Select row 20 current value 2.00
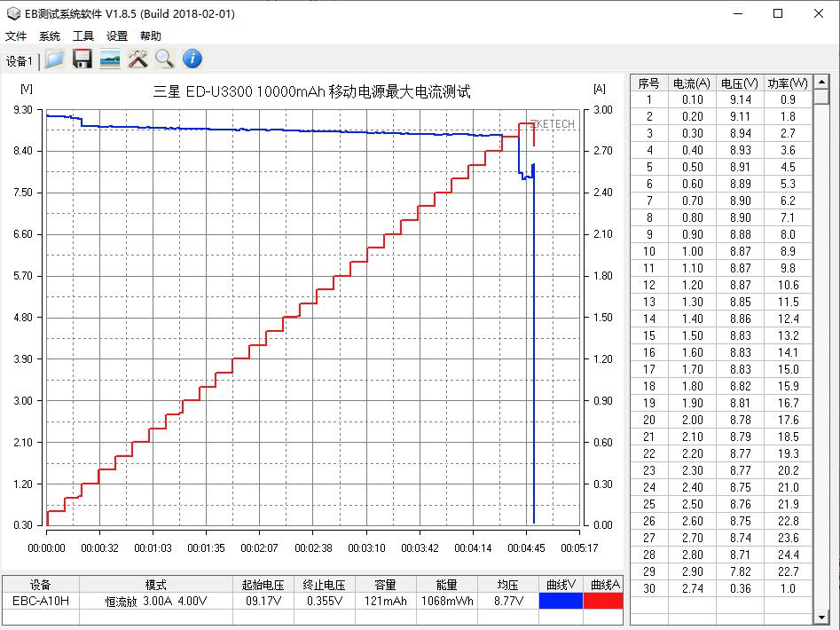 tap(692, 420)
